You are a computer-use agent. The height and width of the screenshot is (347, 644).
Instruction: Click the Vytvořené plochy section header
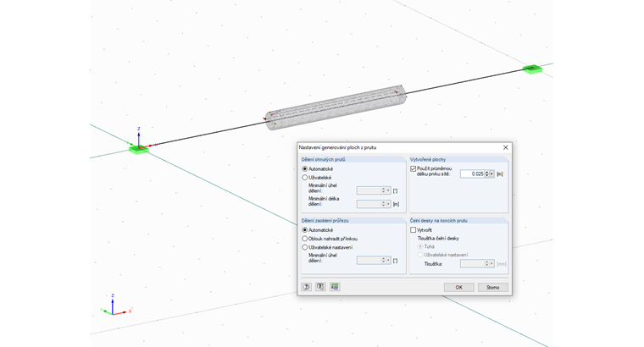pos(428,160)
